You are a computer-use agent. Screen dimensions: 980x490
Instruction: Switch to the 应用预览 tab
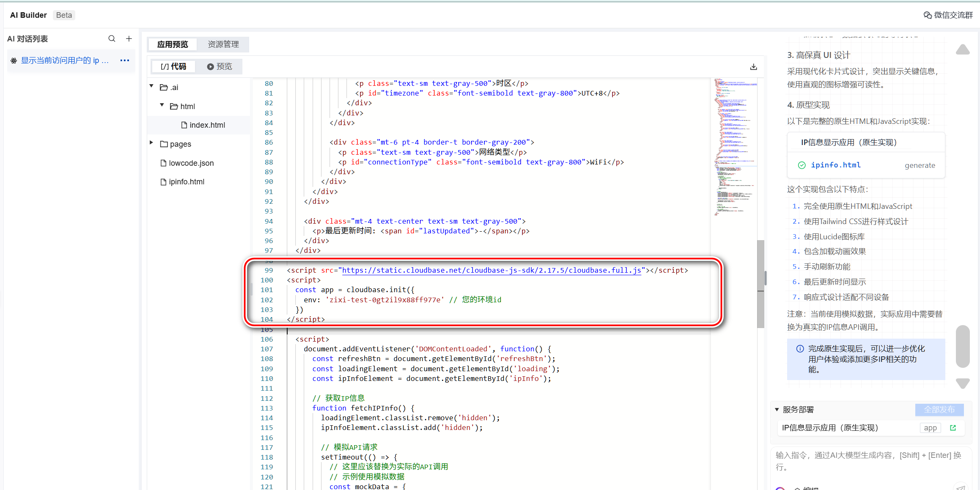[x=172, y=44]
